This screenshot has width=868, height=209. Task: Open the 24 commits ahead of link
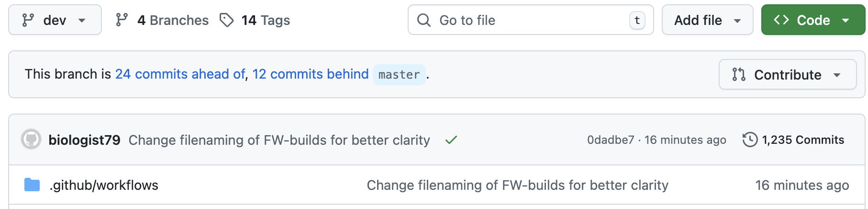(x=180, y=74)
